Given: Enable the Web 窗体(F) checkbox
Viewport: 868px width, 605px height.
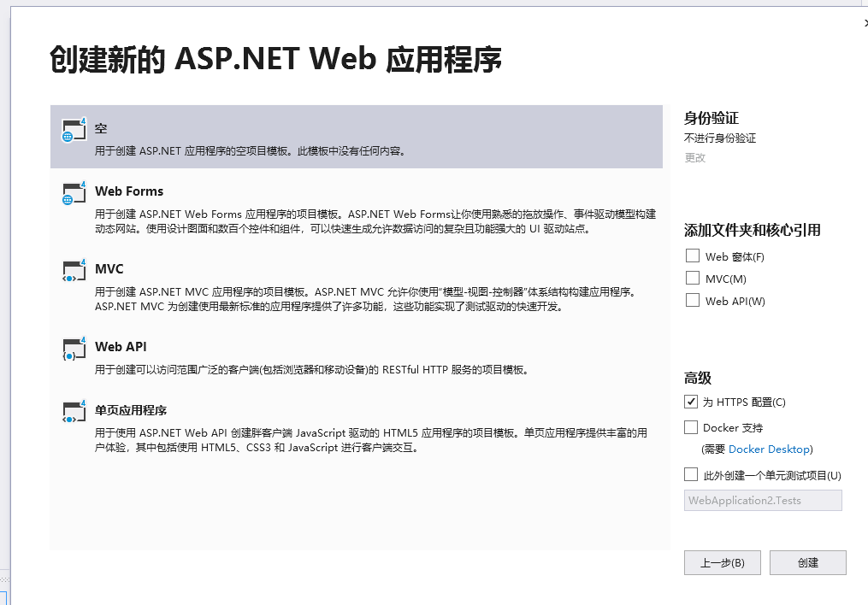Looking at the screenshot, I should [x=693, y=256].
